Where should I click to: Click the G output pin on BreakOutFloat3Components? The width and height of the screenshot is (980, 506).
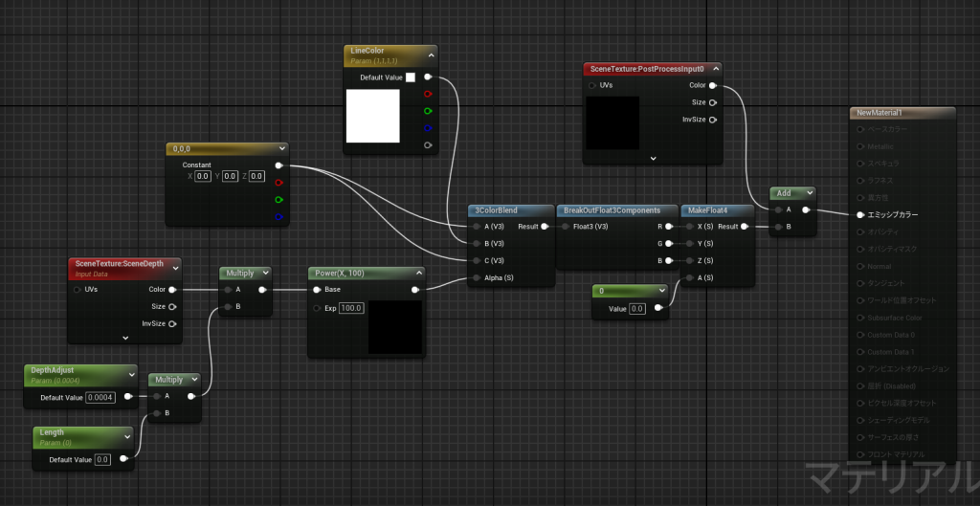click(x=668, y=244)
